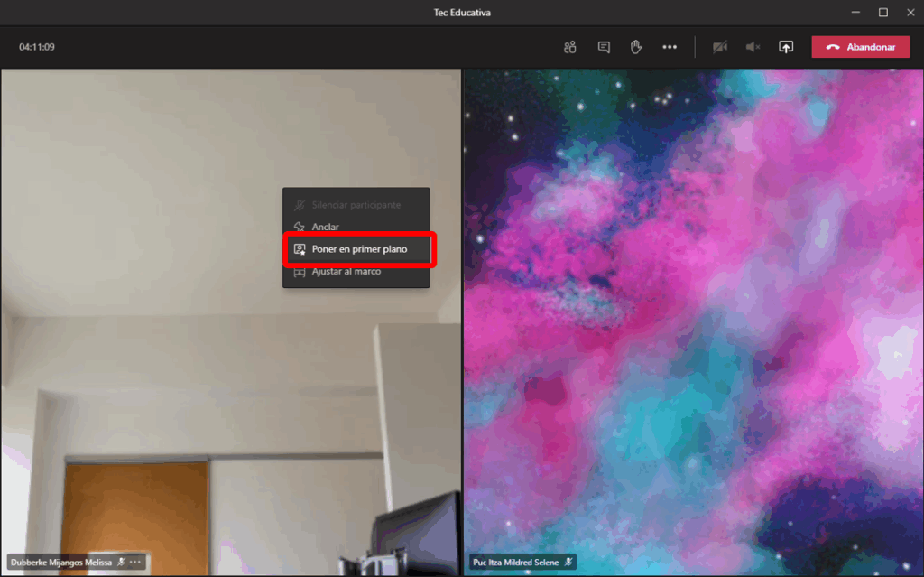Maximize the Tec Educativa window
The image size is (924, 577).
tap(882, 12)
